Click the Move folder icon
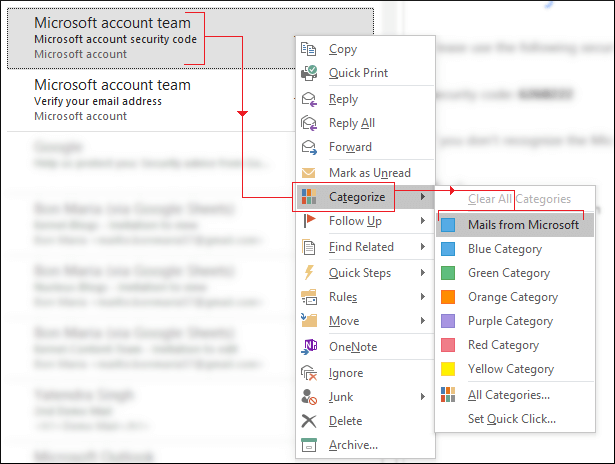The height and width of the screenshot is (464, 615). pos(309,321)
